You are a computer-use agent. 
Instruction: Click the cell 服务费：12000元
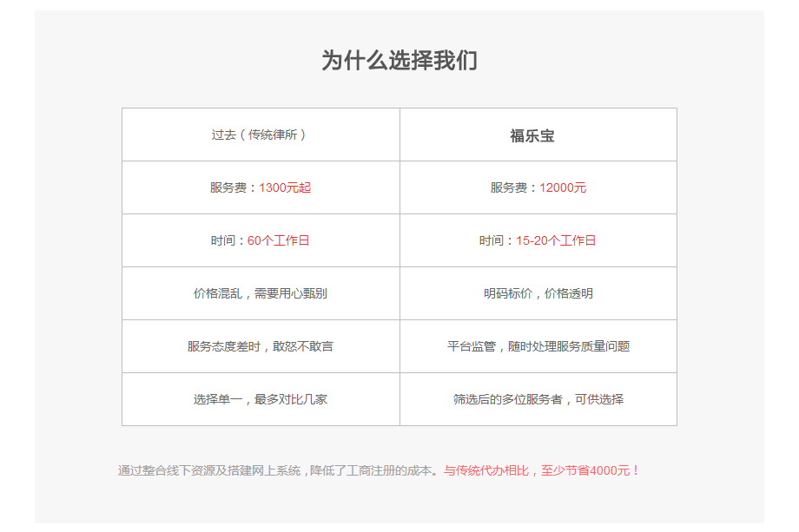538,187
